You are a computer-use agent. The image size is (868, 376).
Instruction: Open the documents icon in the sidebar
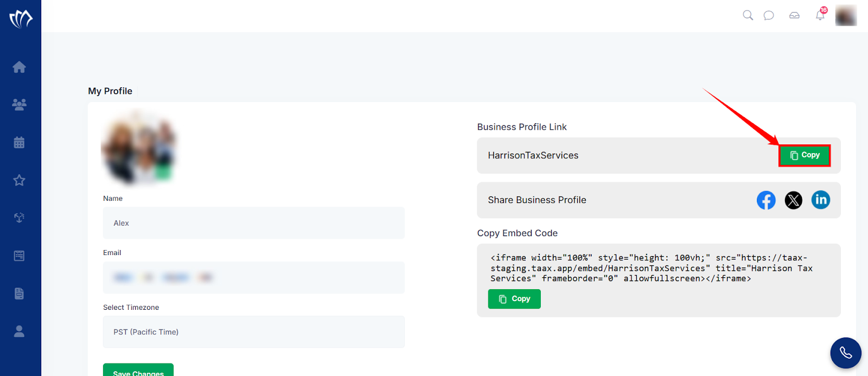[x=20, y=294]
